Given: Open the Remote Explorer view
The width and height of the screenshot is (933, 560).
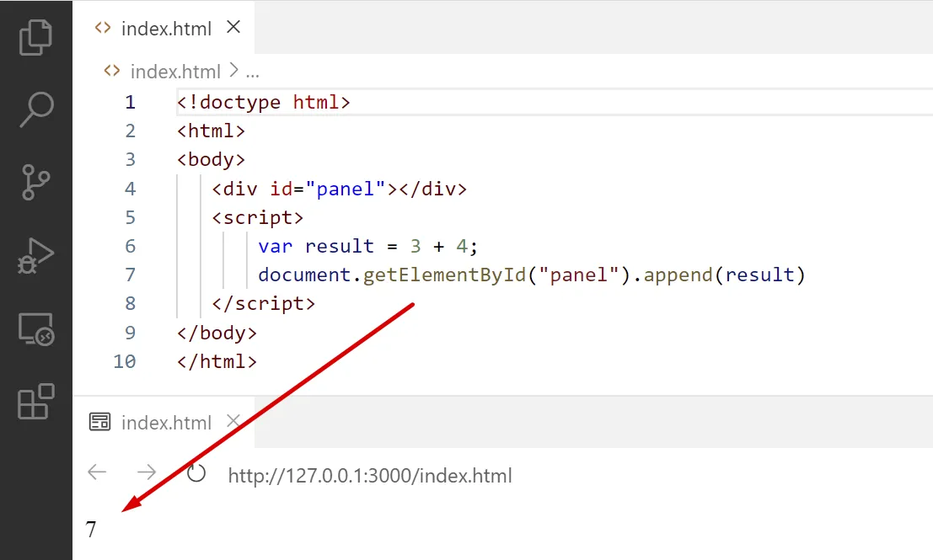Looking at the screenshot, I should 35,329.
